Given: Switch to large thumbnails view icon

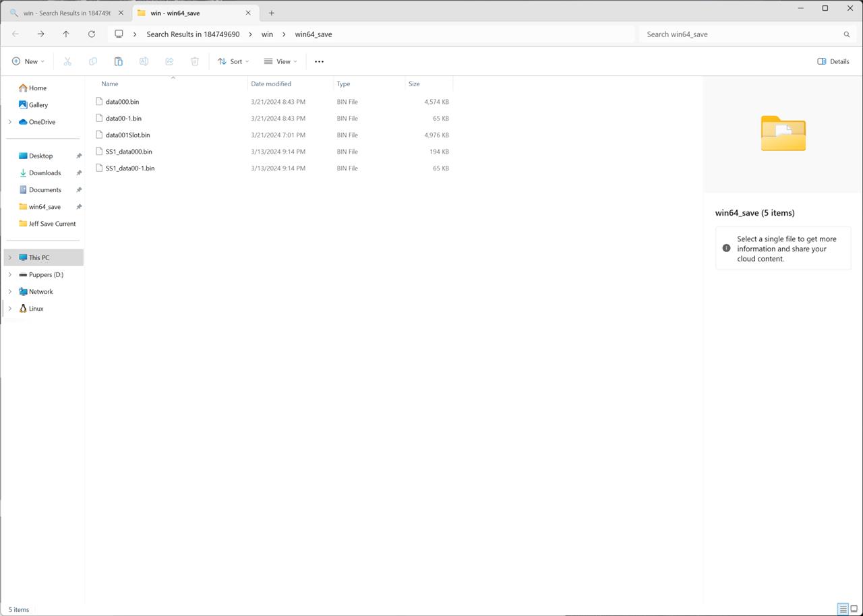Looking at the screenshot, I should [x=854, y=609].
